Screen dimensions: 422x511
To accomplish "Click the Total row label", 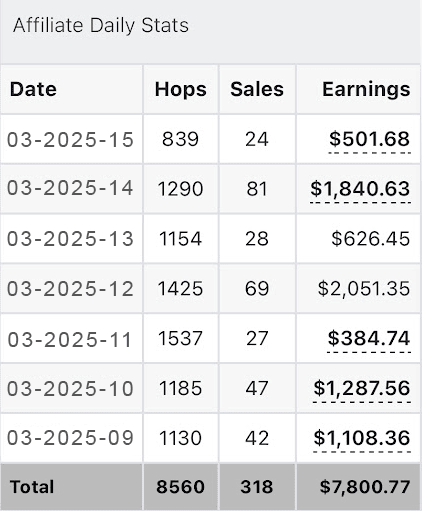I will pyautogui.click(x=32, y=487).
